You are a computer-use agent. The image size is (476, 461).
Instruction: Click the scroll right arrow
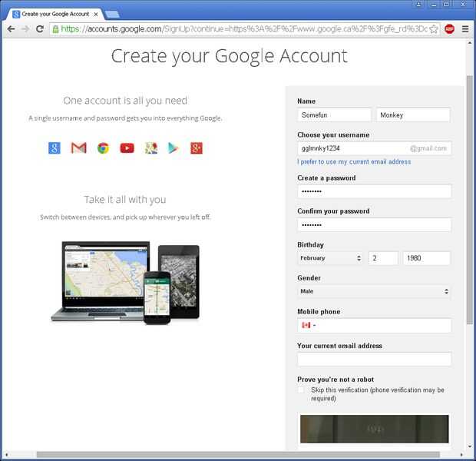(x=461, y=455)
